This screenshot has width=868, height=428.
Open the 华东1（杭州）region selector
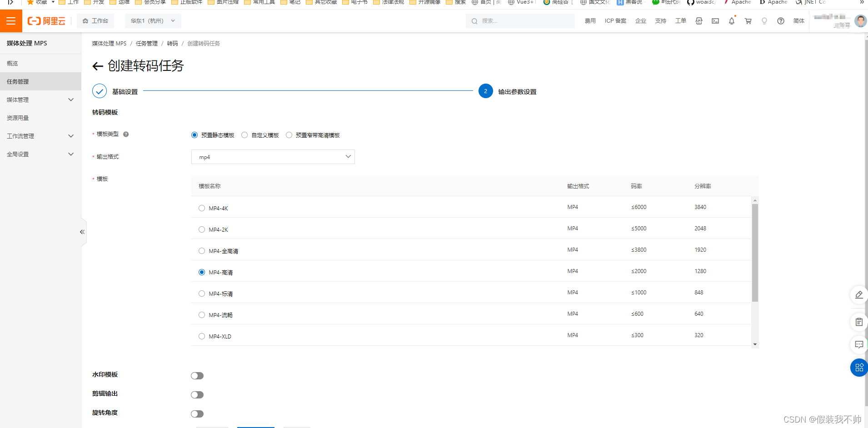coord(153,20)
